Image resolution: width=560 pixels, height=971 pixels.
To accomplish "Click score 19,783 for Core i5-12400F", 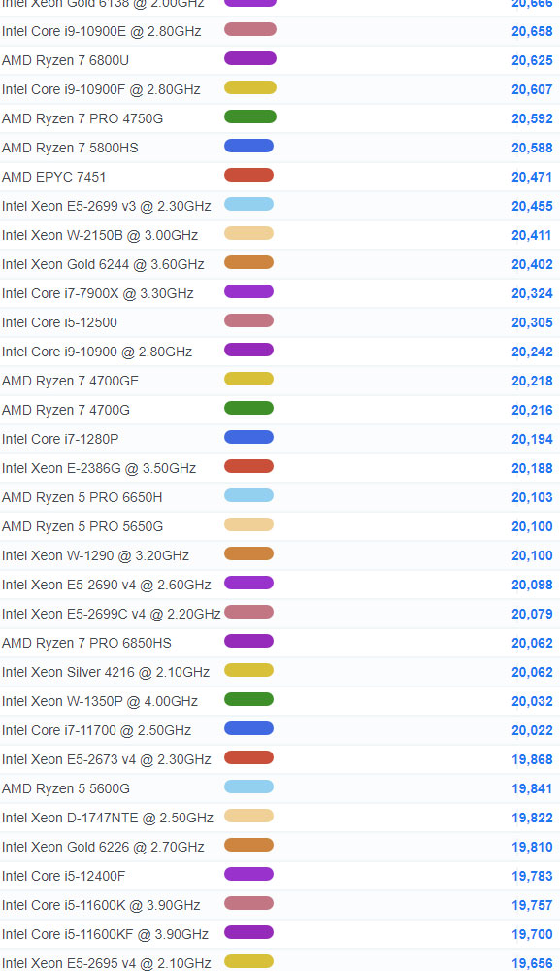I will click(x=532, y=875).
